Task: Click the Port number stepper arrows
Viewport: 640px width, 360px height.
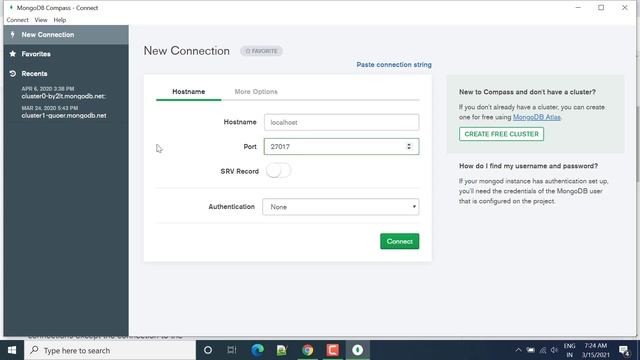Action: coord(409,147)
